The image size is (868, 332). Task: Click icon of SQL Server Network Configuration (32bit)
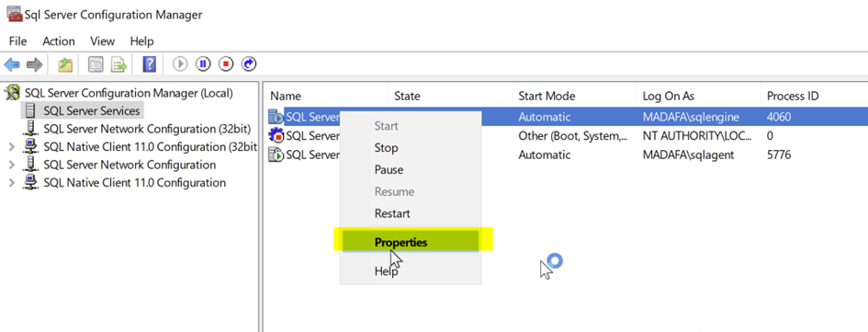pos(31,129)
